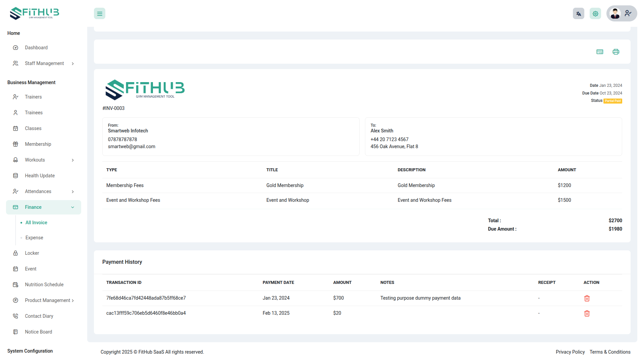Open the Expense submenu item
This screenshot has width=644, height=362.
click(x=34, y=238)
